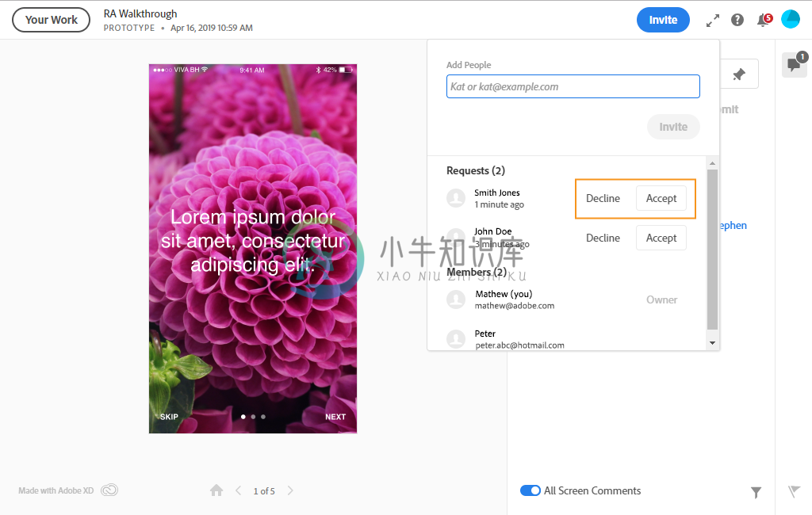Screen dimensions: 812x515
Task: Decline Smith Jones request
Action: point(603,198)
